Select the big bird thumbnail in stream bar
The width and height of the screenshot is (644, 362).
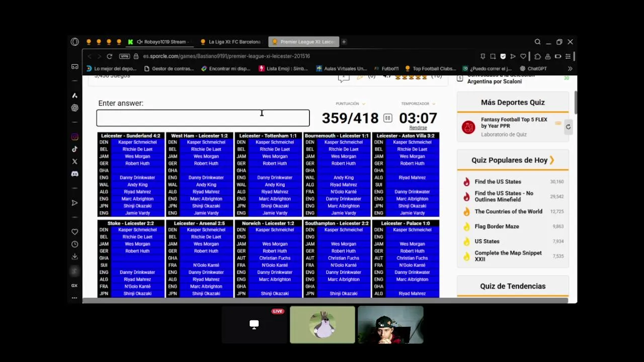323,325
